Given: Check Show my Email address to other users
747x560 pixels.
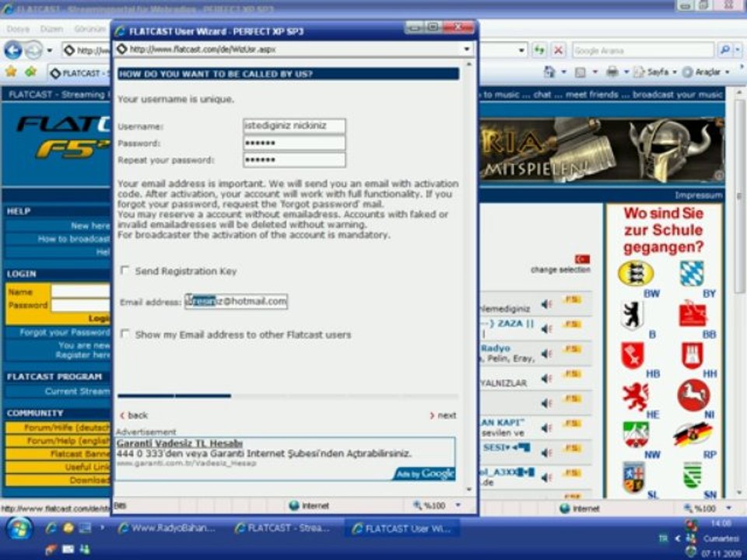Looking at the screenshot, I should 124,334.
